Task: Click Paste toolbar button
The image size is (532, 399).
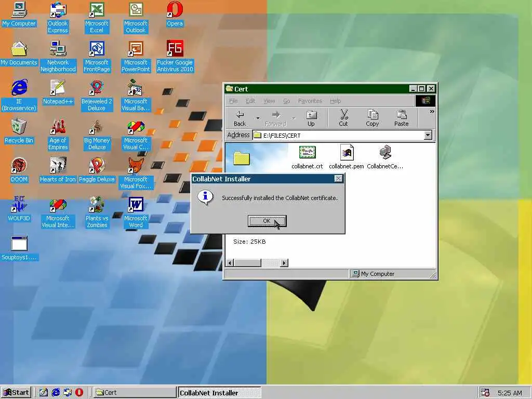Action: (x=402, y=118)
